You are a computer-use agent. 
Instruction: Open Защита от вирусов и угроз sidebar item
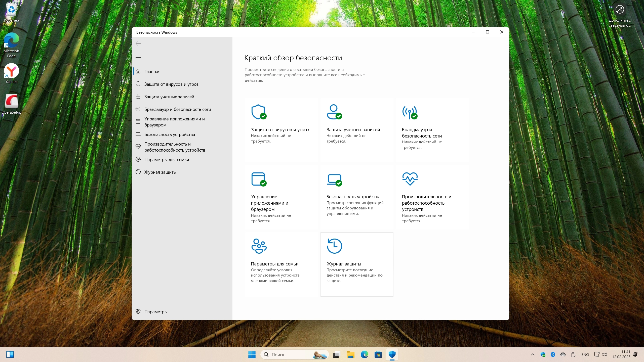(171, 84)
